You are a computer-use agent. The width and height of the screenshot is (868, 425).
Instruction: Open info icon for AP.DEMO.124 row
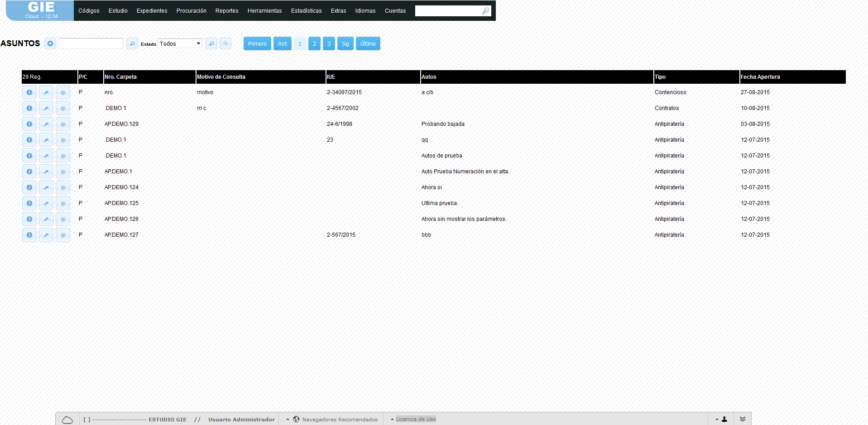click(x=29, y=187)
